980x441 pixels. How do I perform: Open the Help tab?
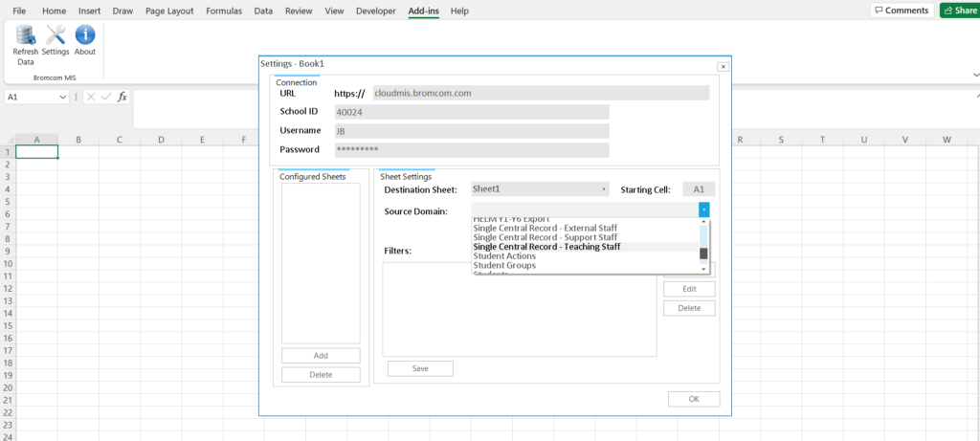[x=459, y=11]
